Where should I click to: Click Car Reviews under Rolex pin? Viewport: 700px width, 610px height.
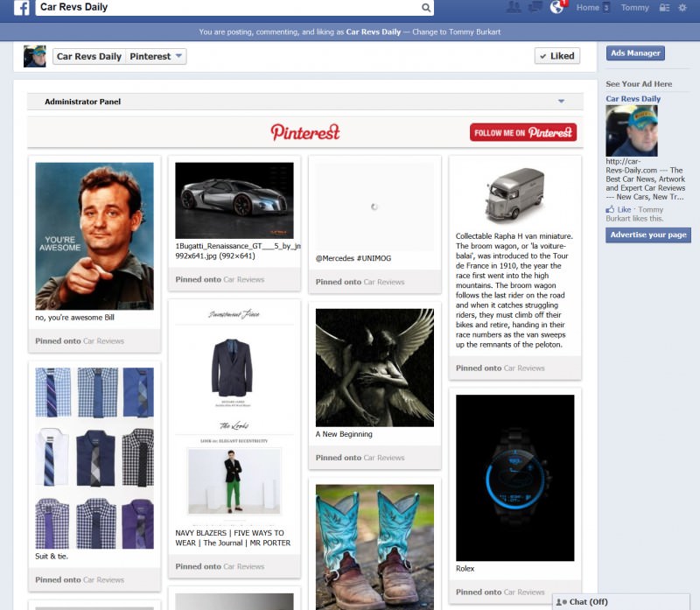tap(524, 592)
